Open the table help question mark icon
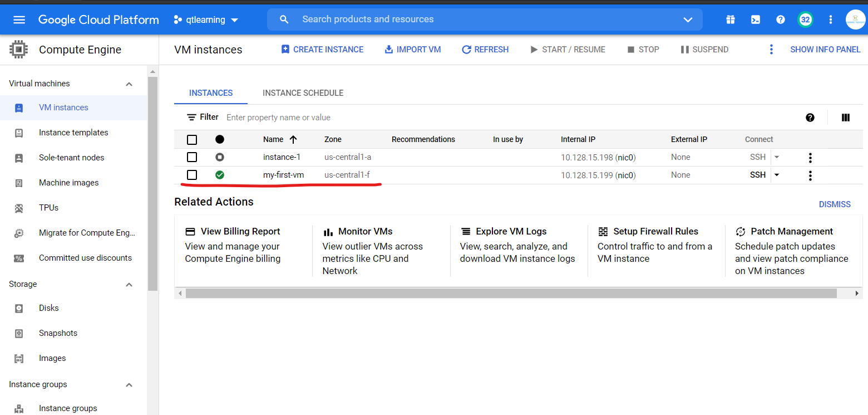Image resolution: width=868 pixels, height=415 pixels. [x=810, y=118]
